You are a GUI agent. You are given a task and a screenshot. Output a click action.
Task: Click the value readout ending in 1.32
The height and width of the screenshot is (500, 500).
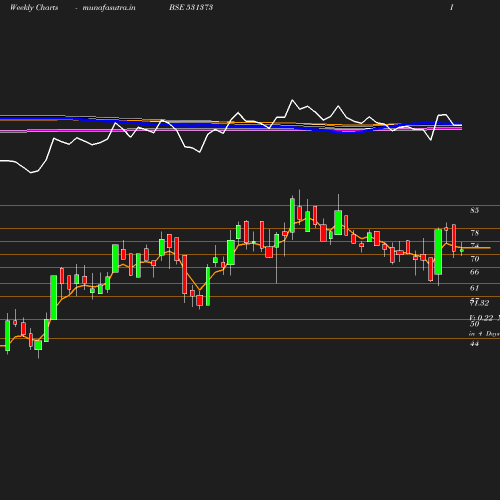[479, 303]
